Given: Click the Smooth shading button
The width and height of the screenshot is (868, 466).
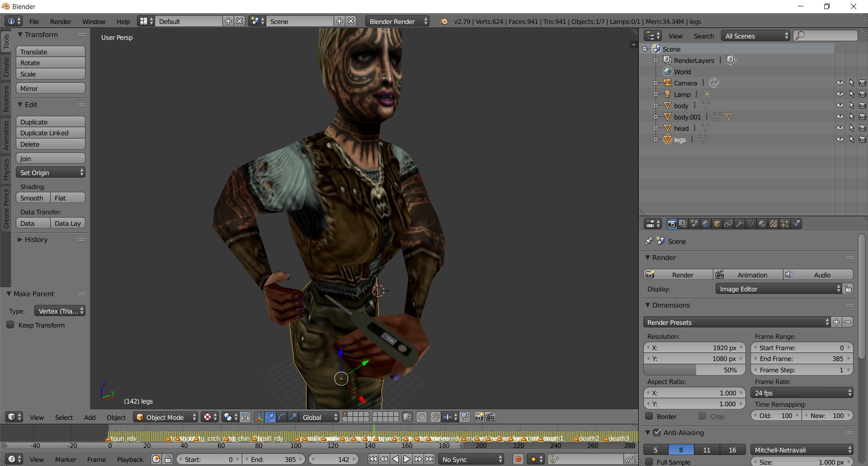Looking at the screenshot, I should click(x=33, y=198).
